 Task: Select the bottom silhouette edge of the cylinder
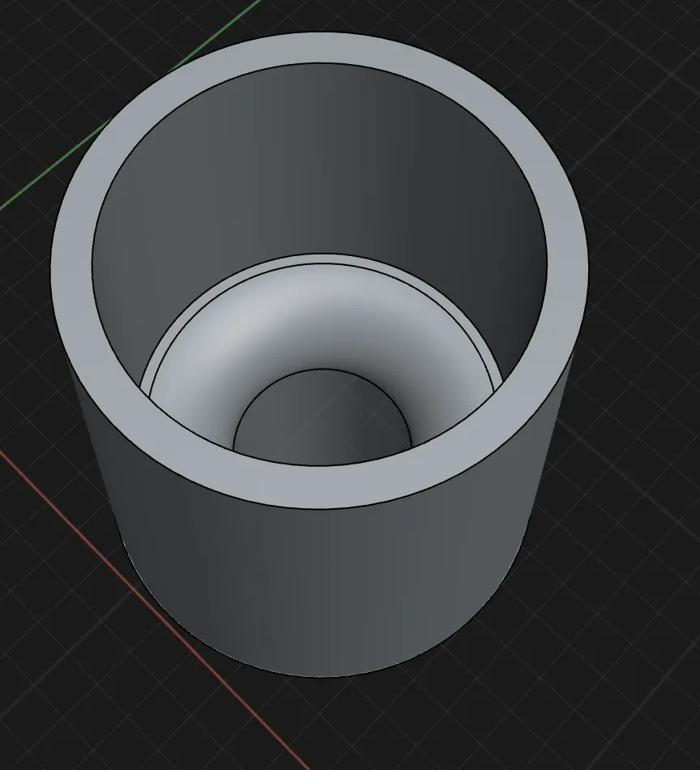click(x=324, y=675)
